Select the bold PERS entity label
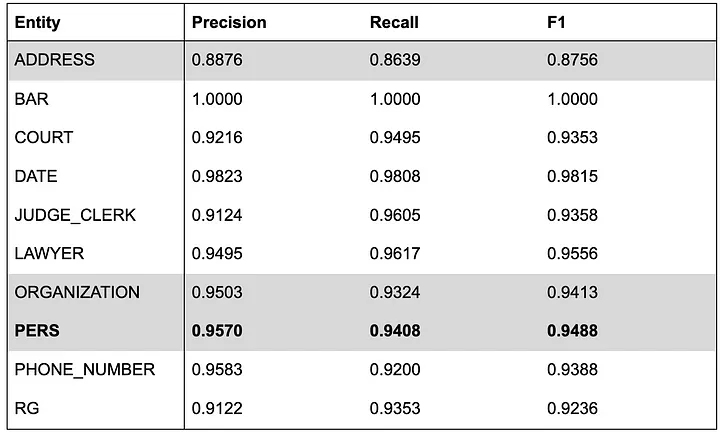Screen dimensions: 720x435 click(x=37, y=331)
